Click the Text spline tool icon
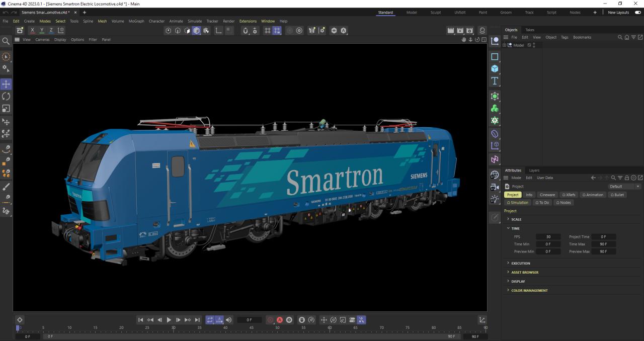The image size is (644, 341). (495, 81)
